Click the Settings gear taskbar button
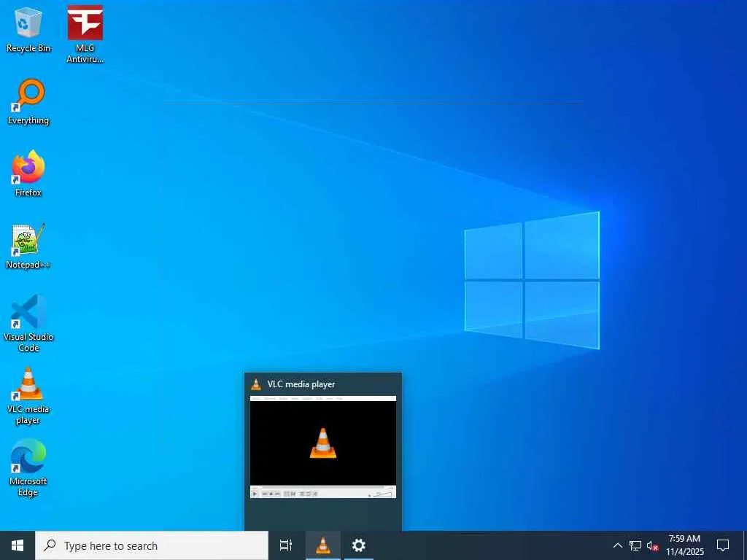 tap(359, 545)
